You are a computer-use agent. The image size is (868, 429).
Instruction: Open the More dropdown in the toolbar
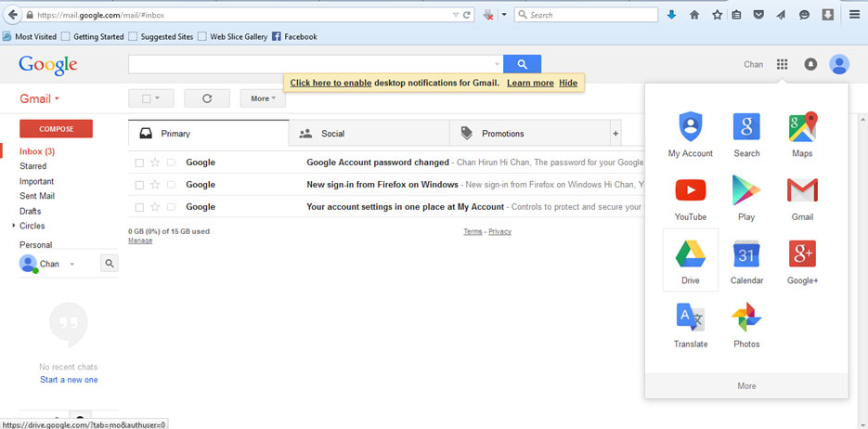263,98
